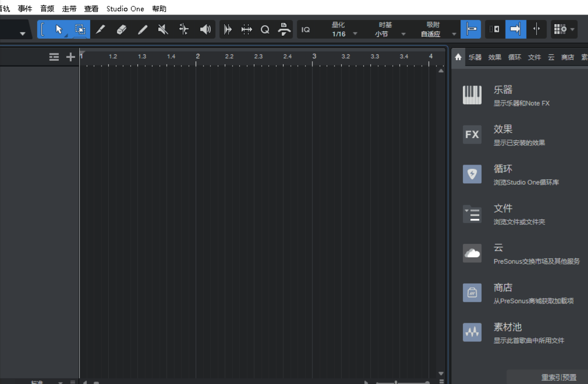Click the 文件 folder list icon
The width and height of the screenshot is (588, 384).
(x=472, y=214)
